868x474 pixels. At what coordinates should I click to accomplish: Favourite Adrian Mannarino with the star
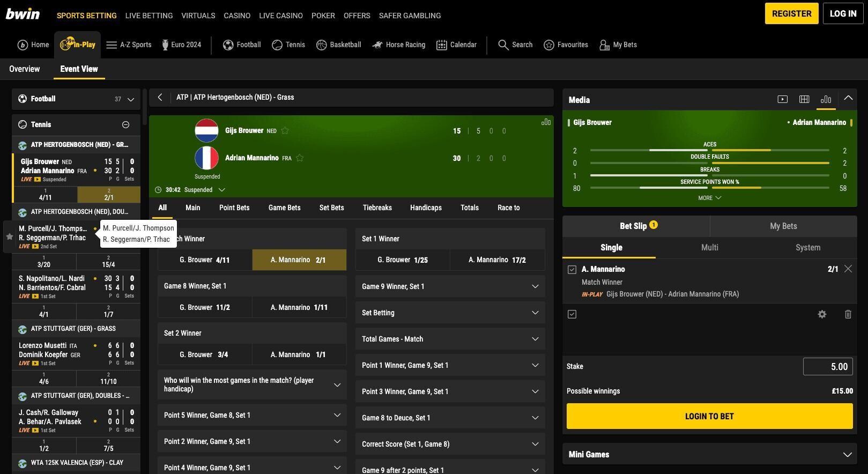pos(300,158)
